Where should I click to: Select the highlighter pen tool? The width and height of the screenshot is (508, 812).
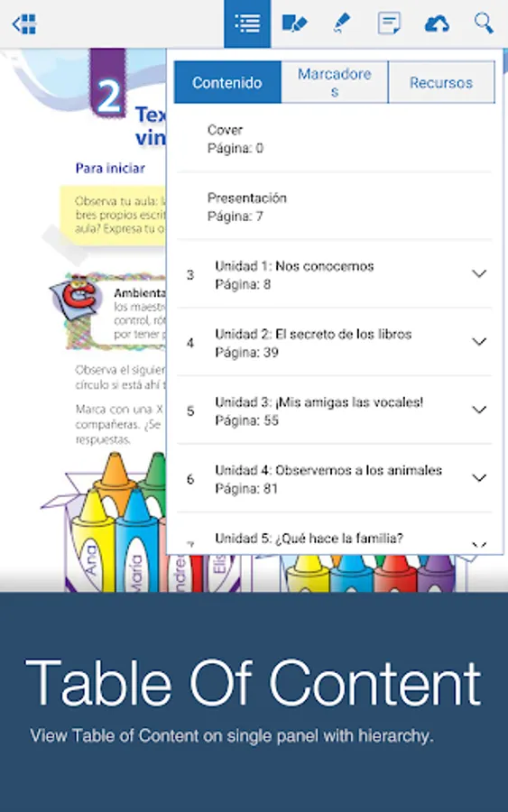click(341, 23)
